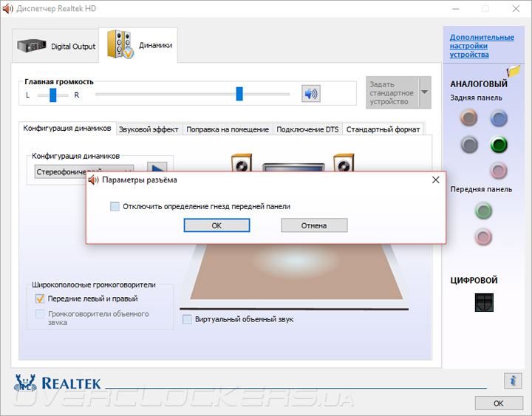Enable Виртуальный объемный звук checkbox
The height and width of the screenshot is (416, 532).
(187, 319)
